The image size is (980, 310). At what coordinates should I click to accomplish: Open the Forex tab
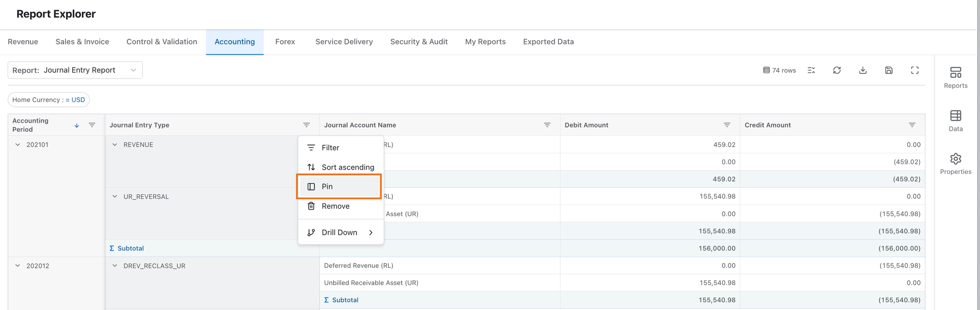(x=285, y=42)
